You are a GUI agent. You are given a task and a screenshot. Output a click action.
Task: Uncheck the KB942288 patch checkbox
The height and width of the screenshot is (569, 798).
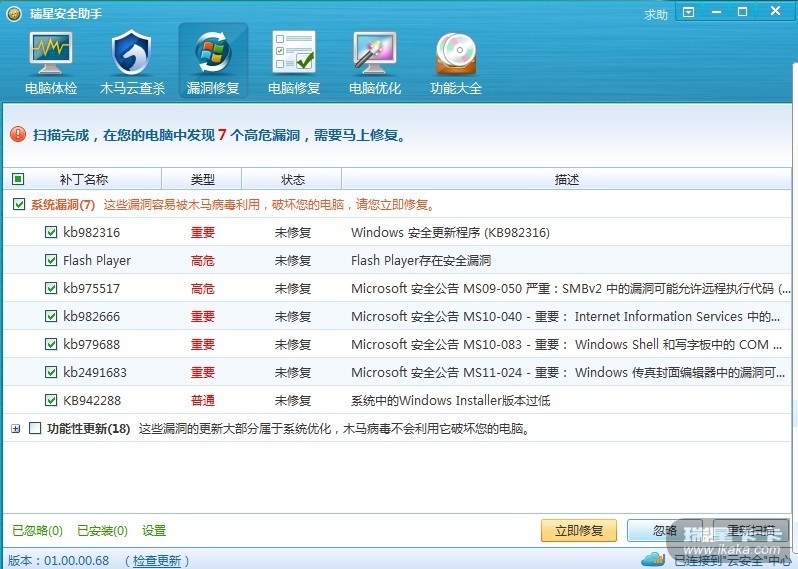51,400
